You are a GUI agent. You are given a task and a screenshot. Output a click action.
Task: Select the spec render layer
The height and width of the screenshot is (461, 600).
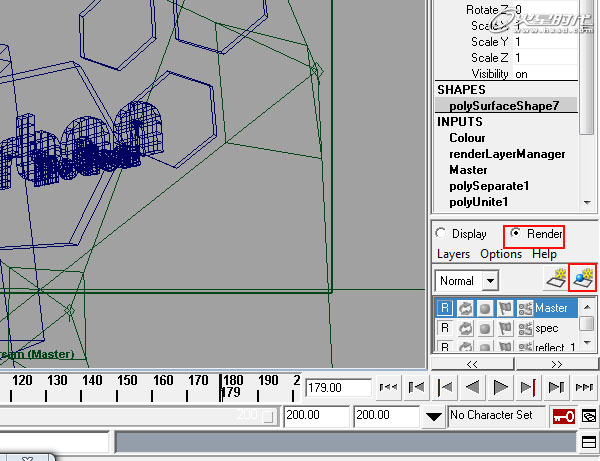(x=546, y=328)
